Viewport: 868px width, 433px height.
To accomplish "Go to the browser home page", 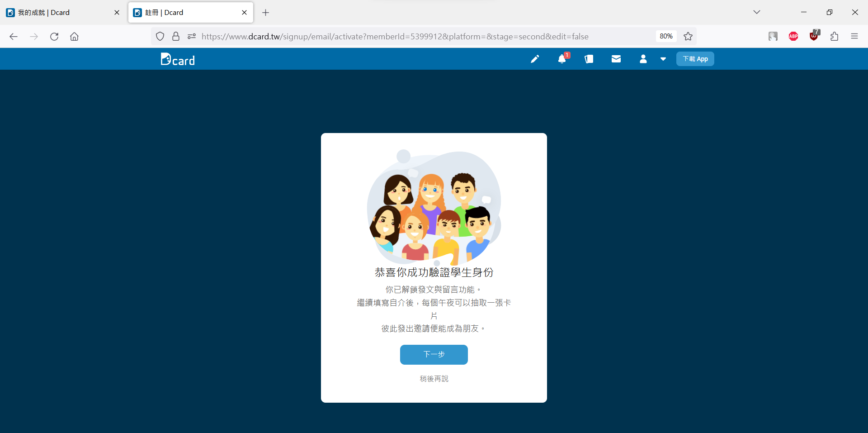I will click(75, 36).
